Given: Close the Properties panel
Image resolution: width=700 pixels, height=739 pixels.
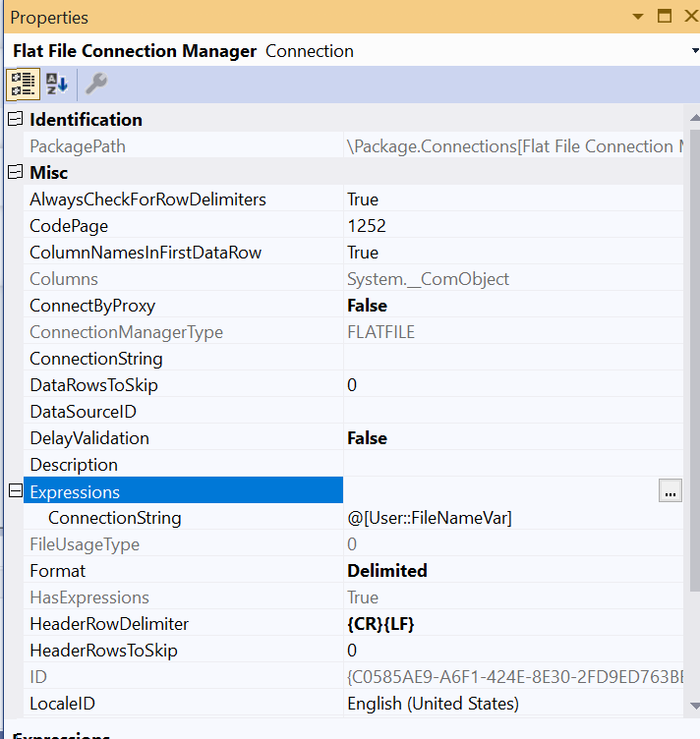Looking at the screenshot, I should click(x=691, y=16).
